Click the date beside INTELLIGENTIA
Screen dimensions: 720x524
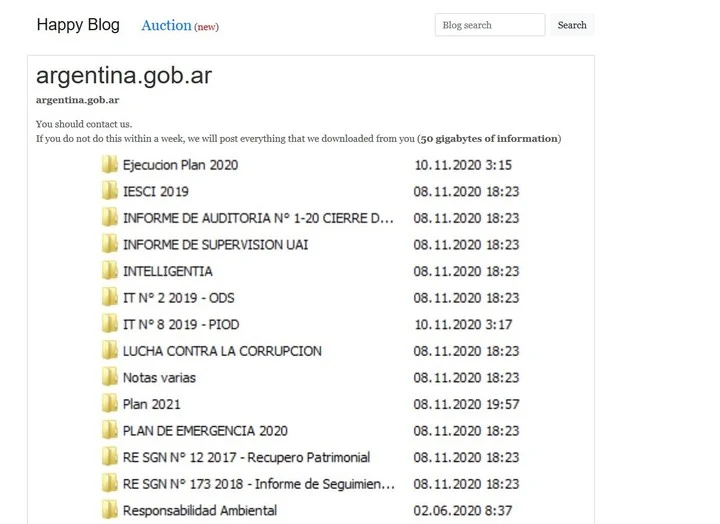click(467, 271)
